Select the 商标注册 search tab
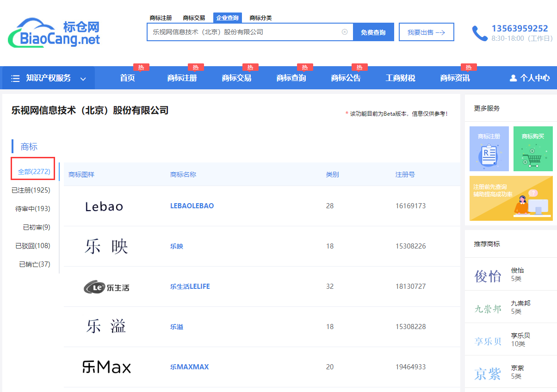Image resolution: width=557 pixels, height=392 pixels. coord(161,18)
